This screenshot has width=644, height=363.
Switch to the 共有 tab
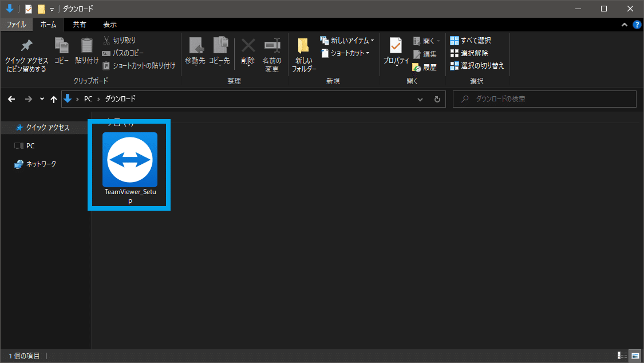point(79,25)
